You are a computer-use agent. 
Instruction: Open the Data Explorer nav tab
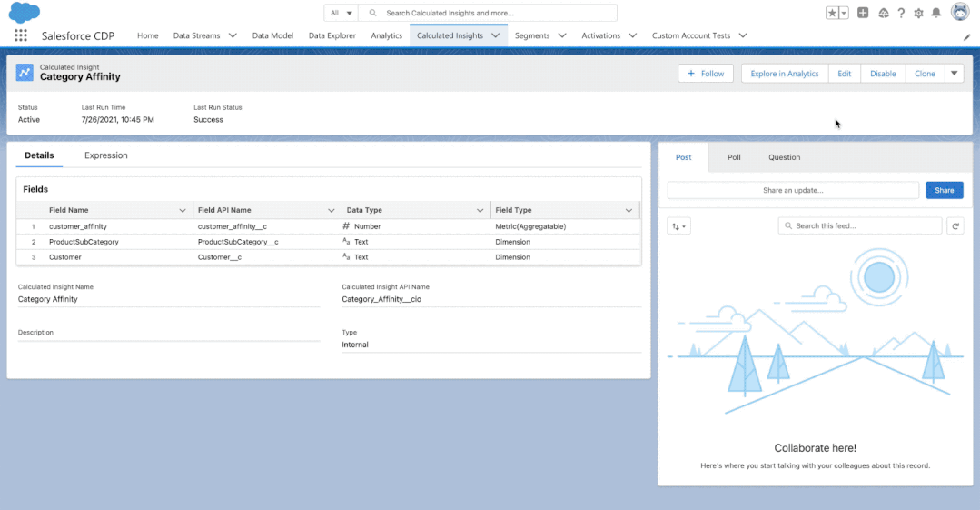tap(332, 35)
